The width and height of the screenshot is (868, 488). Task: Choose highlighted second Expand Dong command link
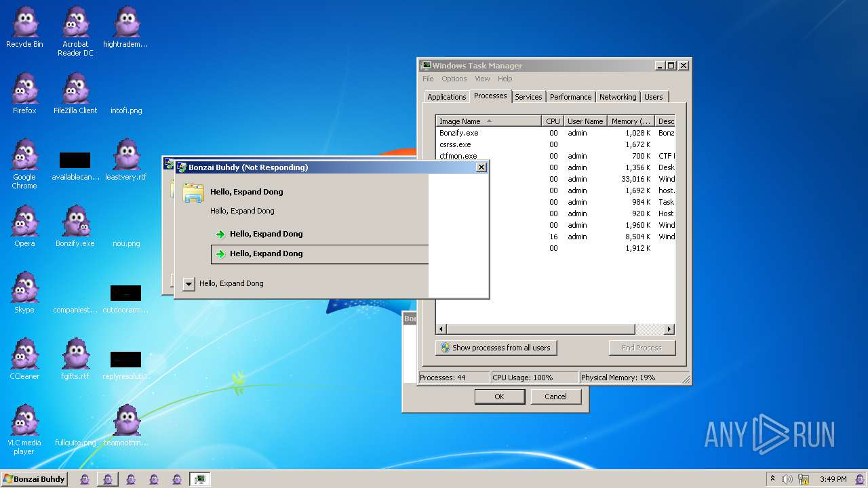[x=320, y=253]
